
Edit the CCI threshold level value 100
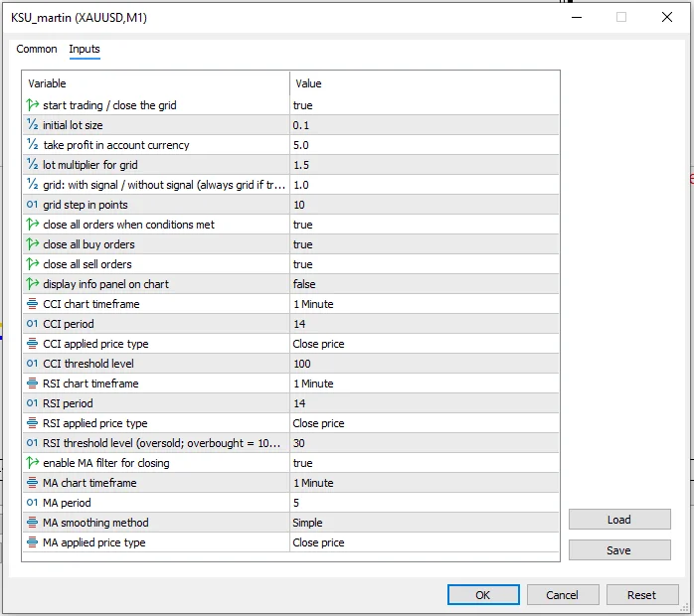coord(424,364)
